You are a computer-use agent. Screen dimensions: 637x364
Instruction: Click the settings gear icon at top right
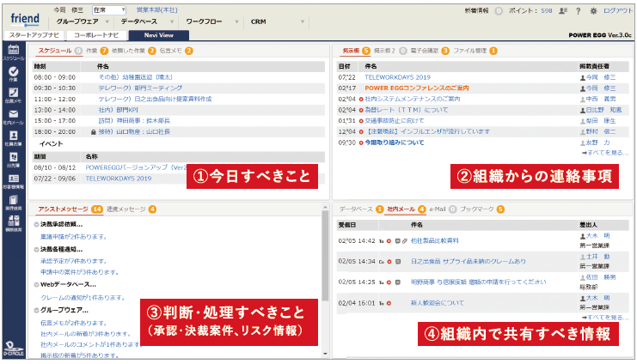point(593,9)
